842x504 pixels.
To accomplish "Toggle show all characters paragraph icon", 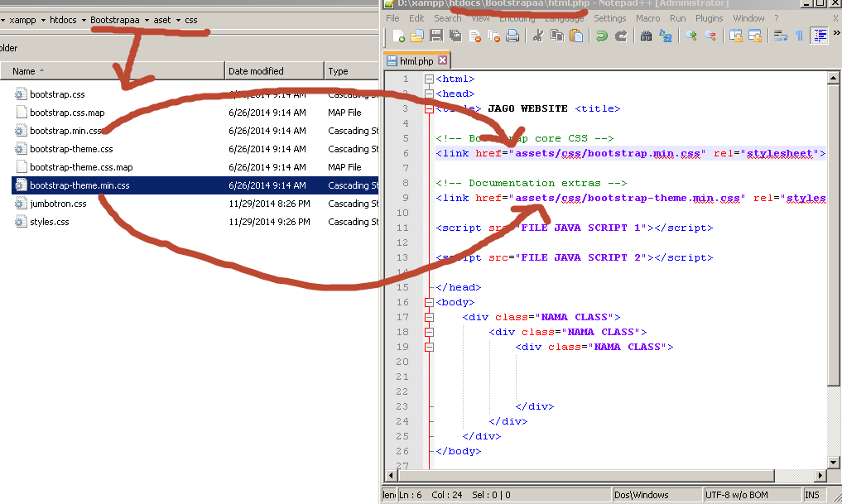I will click(800, 36).
